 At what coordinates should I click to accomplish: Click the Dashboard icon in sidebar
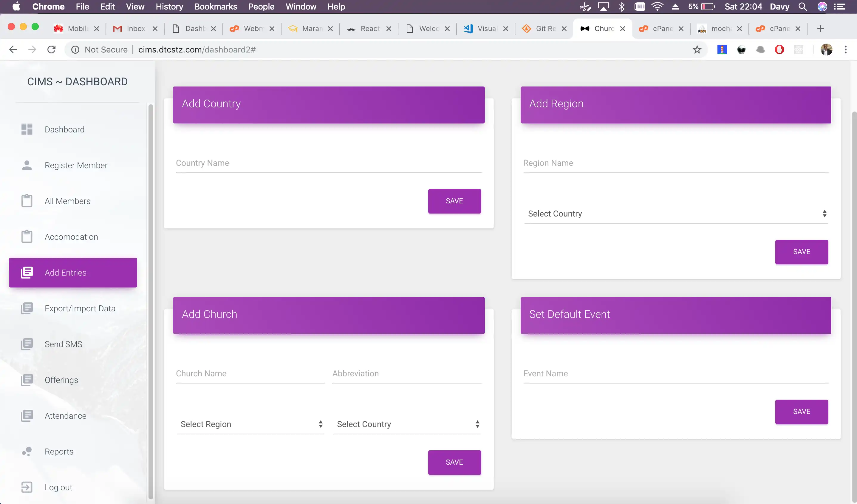pos(27,129)
